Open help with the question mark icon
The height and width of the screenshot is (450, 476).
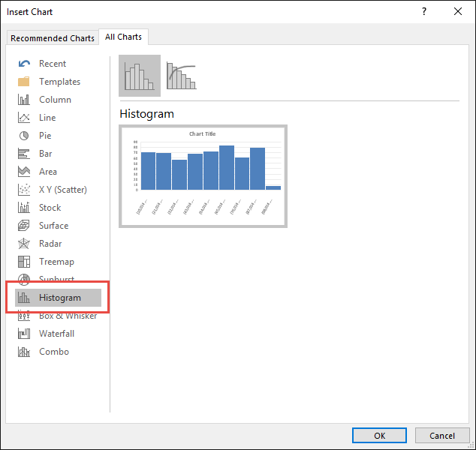(x=424, y=11)
